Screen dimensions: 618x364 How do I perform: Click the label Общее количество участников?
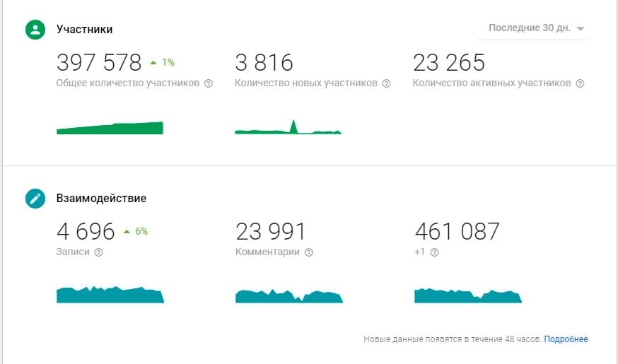point(128,83)
